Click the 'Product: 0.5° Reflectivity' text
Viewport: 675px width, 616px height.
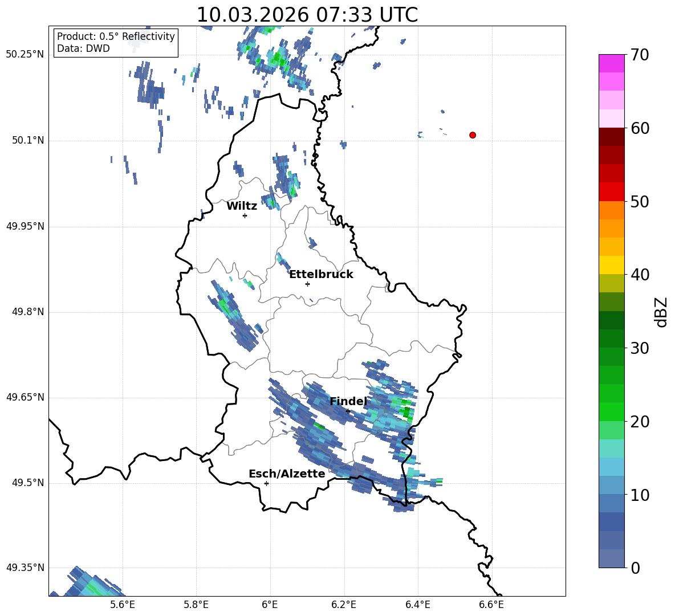tap(116, 36)
